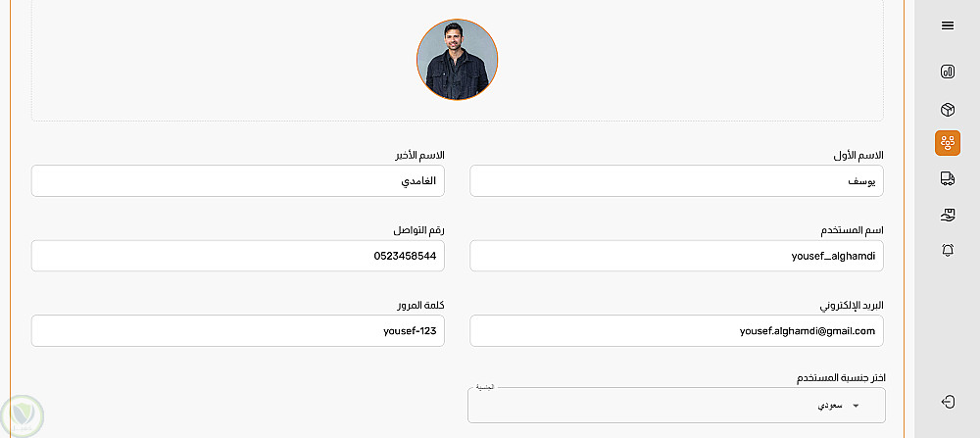Expand the nationality dropdown arrow
The image size is (980, 438).
[x=856, y=406]
